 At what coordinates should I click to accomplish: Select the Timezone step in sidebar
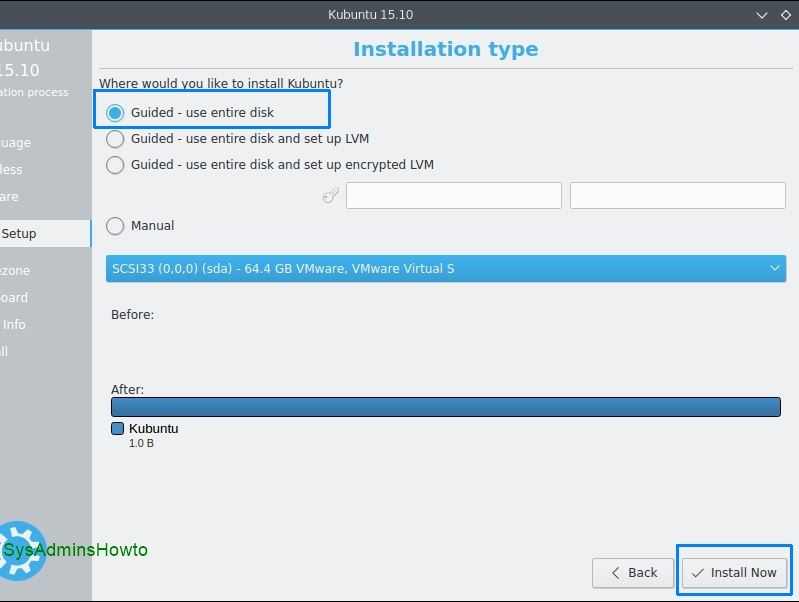15,270
